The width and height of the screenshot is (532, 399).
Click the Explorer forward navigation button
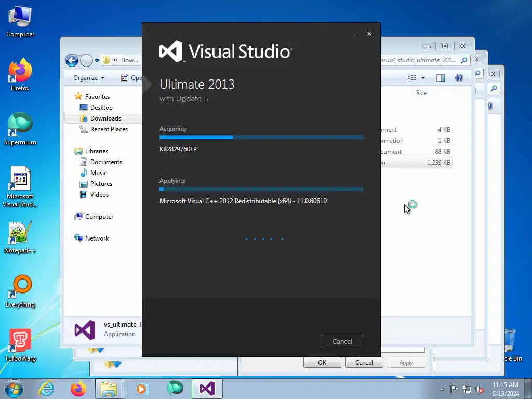pyautogui.click(x=86, y=60)
